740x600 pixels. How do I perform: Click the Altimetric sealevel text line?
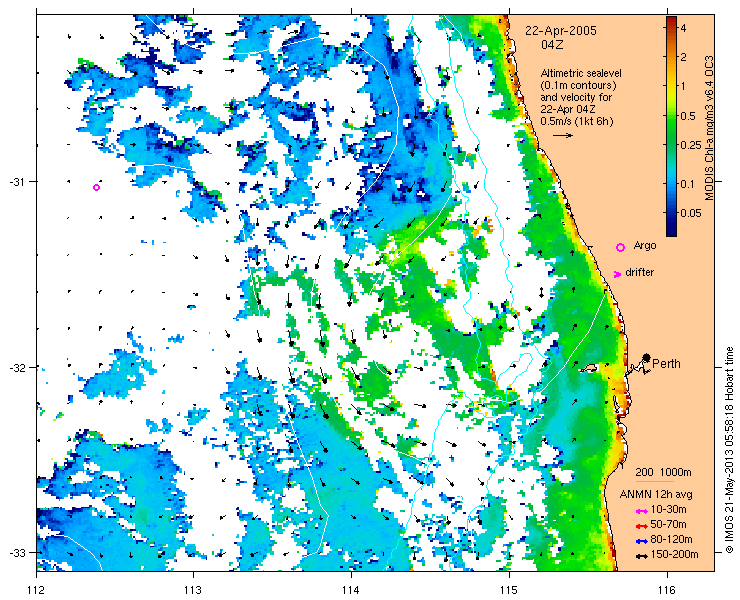(x=581, y=74)
